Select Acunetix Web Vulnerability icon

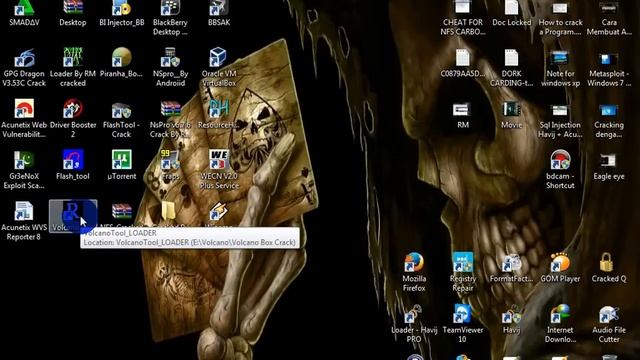[24, 109]
